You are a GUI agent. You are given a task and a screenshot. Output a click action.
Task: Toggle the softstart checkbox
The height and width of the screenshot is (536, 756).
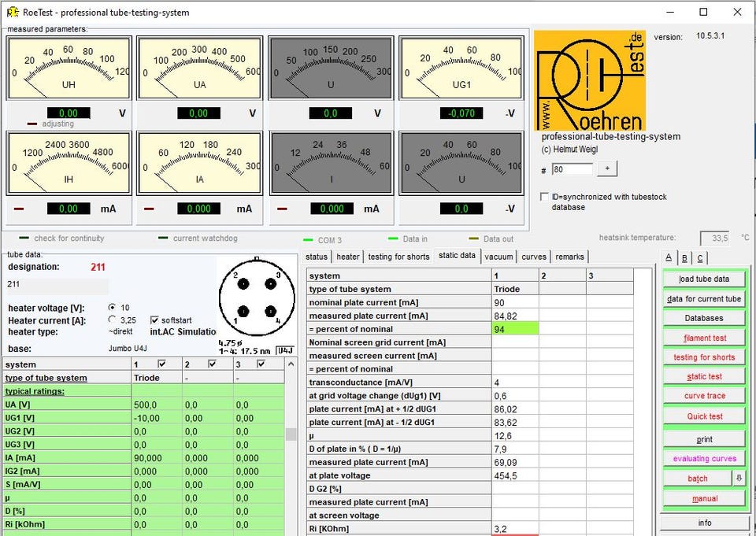(154, 320)
